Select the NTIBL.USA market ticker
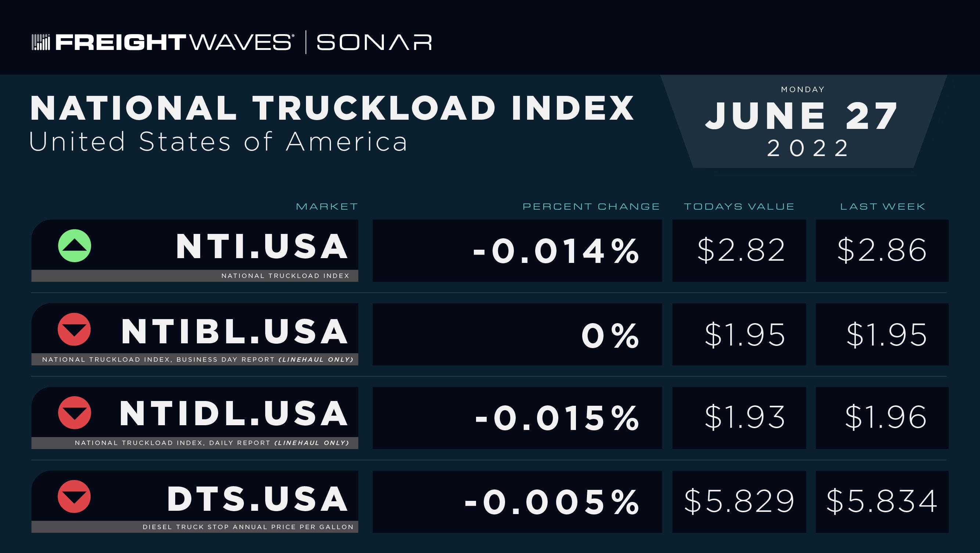The height and width of the screenshot is (553, 980). pyautogui.click(x=234, y=331)
